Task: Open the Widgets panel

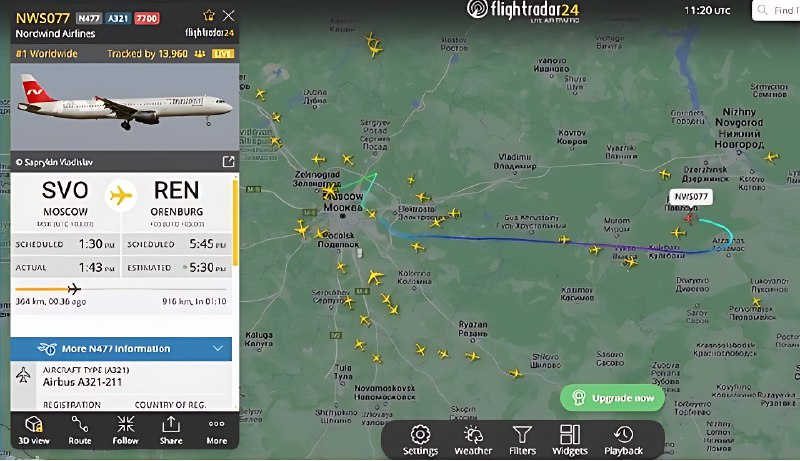Action: (570, 440)
